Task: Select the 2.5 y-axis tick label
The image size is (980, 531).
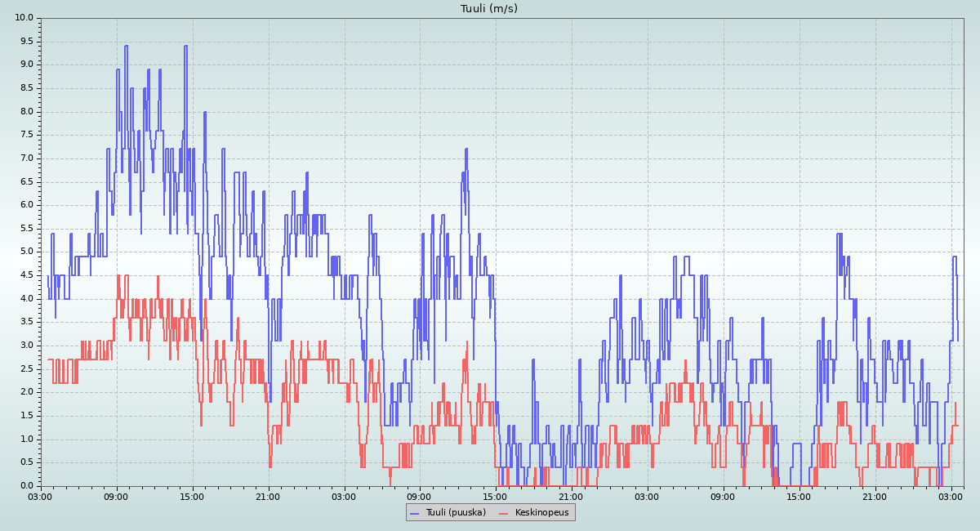Action: click(27, 368)
